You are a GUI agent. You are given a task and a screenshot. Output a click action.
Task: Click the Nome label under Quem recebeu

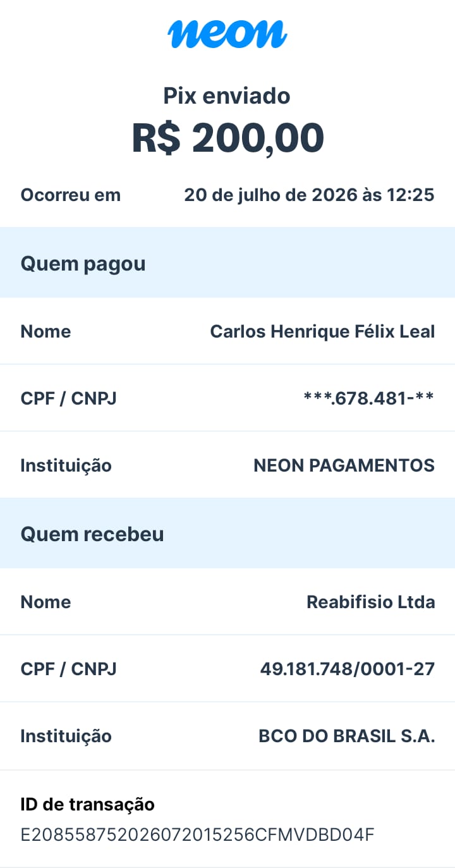(45, 602)
